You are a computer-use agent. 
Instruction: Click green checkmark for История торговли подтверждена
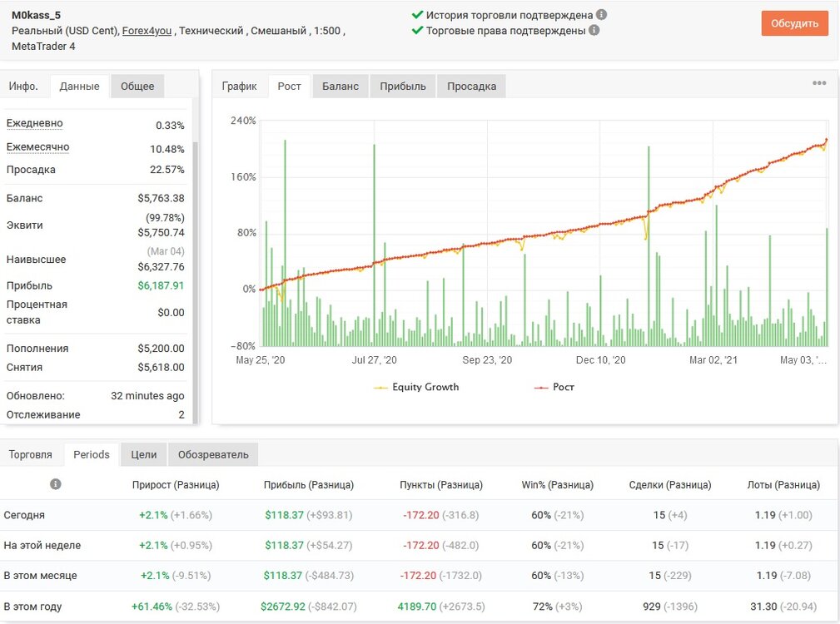(x=417, y=14)
